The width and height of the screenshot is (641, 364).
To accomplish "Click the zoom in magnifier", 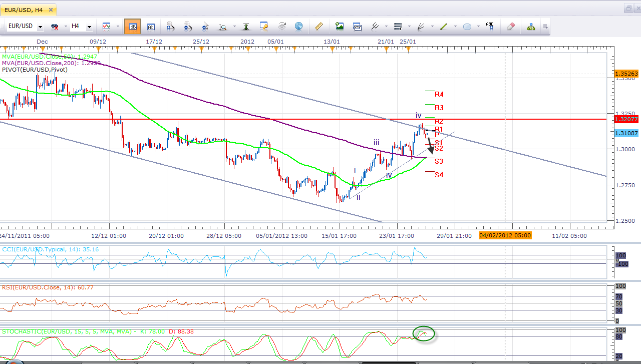I will pos(170,27).
